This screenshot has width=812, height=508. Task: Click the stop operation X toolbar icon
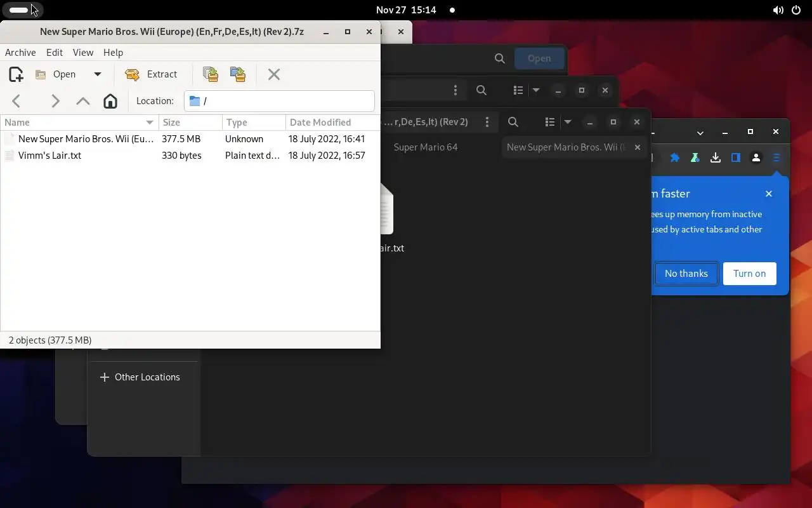274,74
